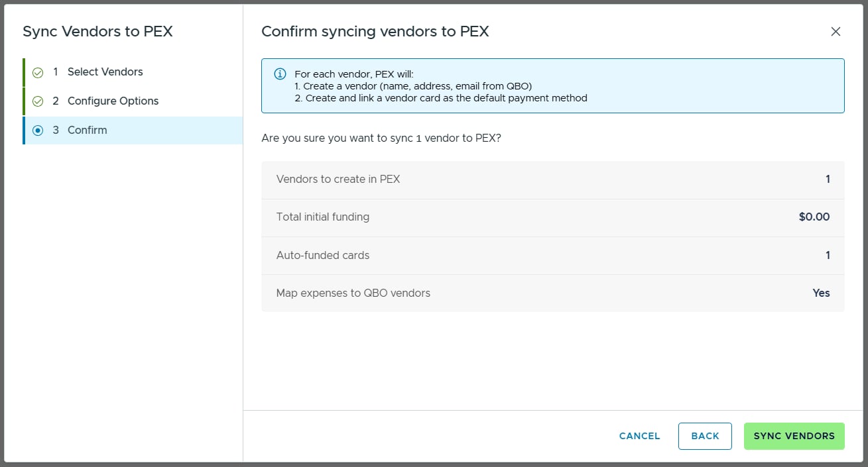Image resolution: width=868 pixels, height=467 pixels.
Task: Click the info icon in the blue banner
Action: coord(280,74)
